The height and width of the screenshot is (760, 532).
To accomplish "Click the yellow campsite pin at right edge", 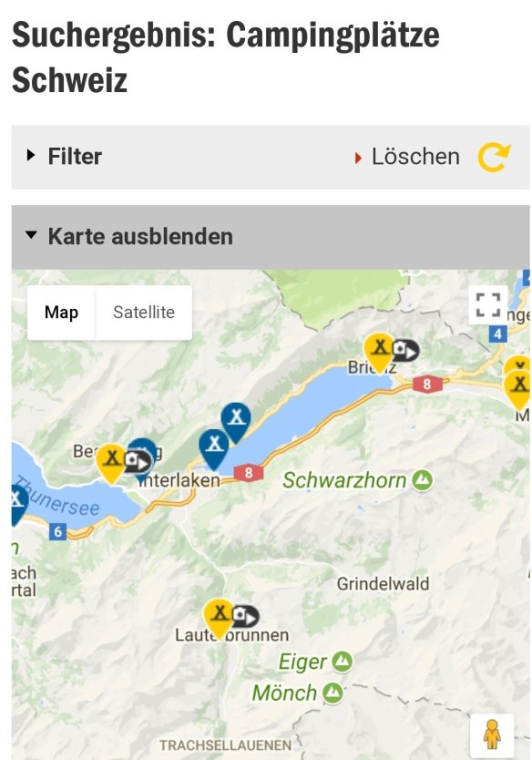I will [x=519, y=388].
